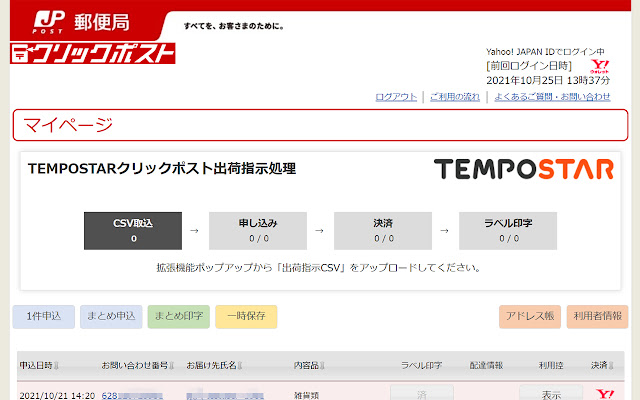The image size is (640, 400).
Task: Click the すべてを、お客さまのために。 slogan
Action: [x=233, y=26]
